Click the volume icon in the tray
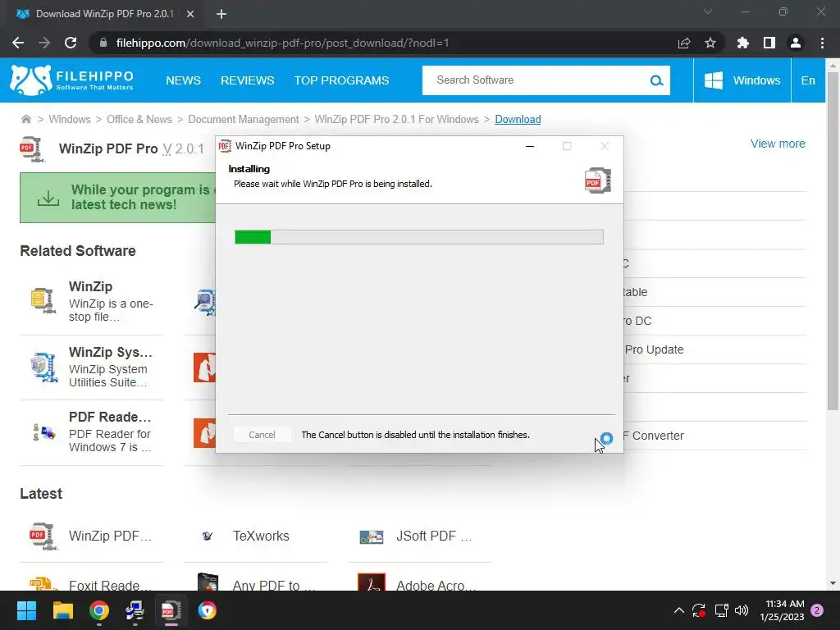The height and width of the screenshot is (630, 840). click(x=742, y=610)
